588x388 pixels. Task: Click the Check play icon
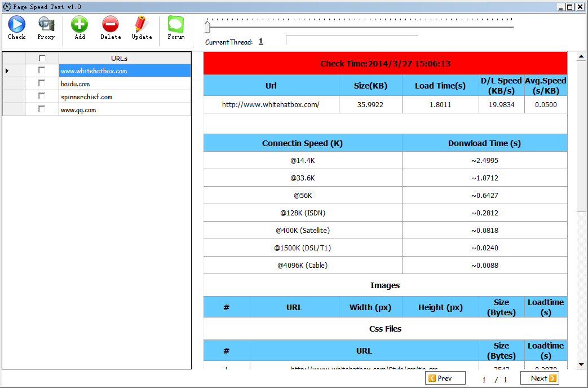pos(16,24)
